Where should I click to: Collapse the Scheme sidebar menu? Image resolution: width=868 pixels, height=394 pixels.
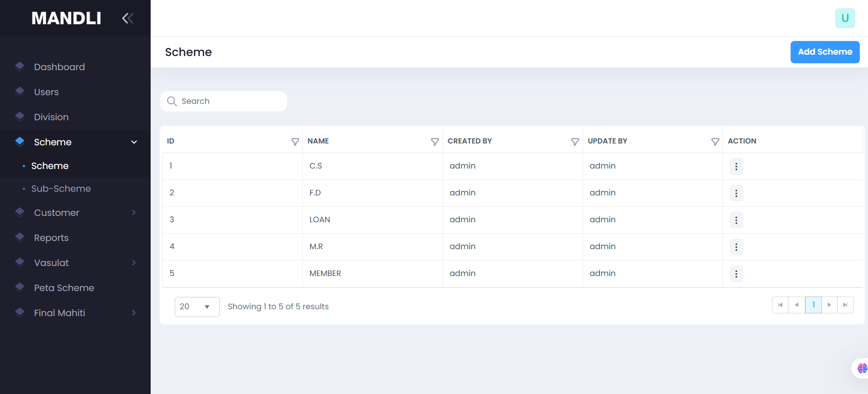[134, 142]
